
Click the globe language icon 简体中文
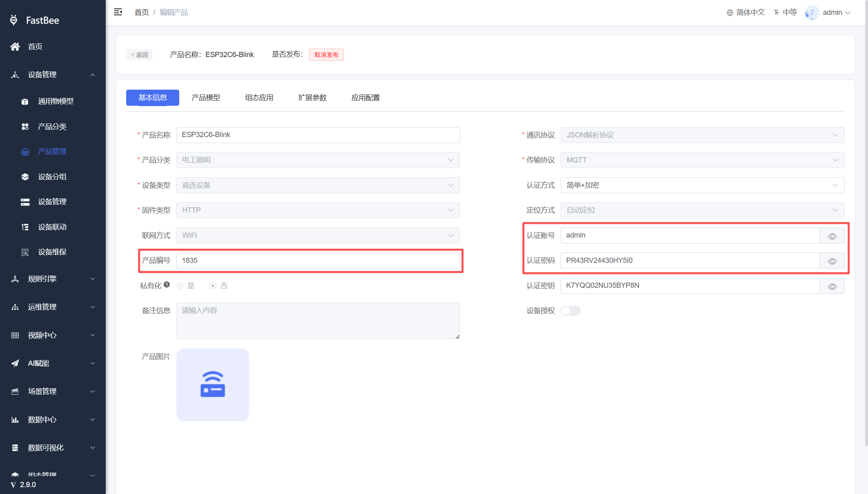[x=730, y=12]
